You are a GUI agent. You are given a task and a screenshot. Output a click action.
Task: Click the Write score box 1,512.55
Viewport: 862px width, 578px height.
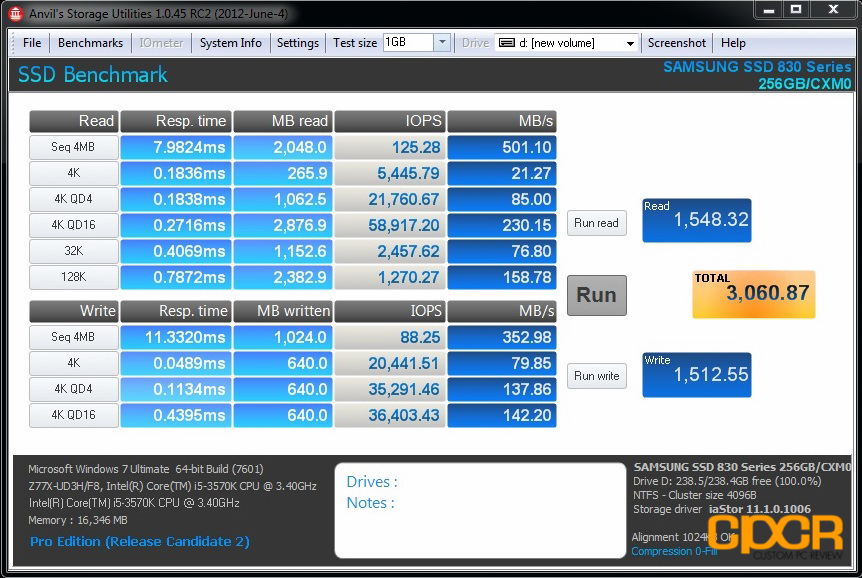click(x=697, y=375)
